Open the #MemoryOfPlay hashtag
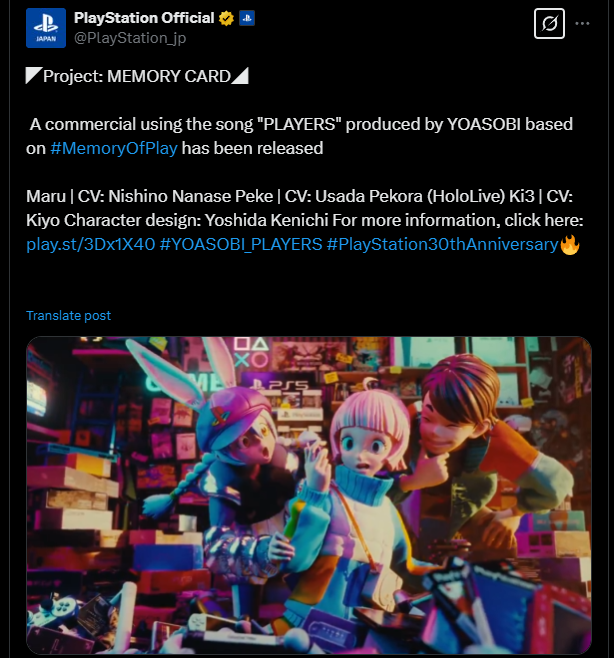Image resolution: width=614 pixels, height=658 pixels. [x=114, y=148]
